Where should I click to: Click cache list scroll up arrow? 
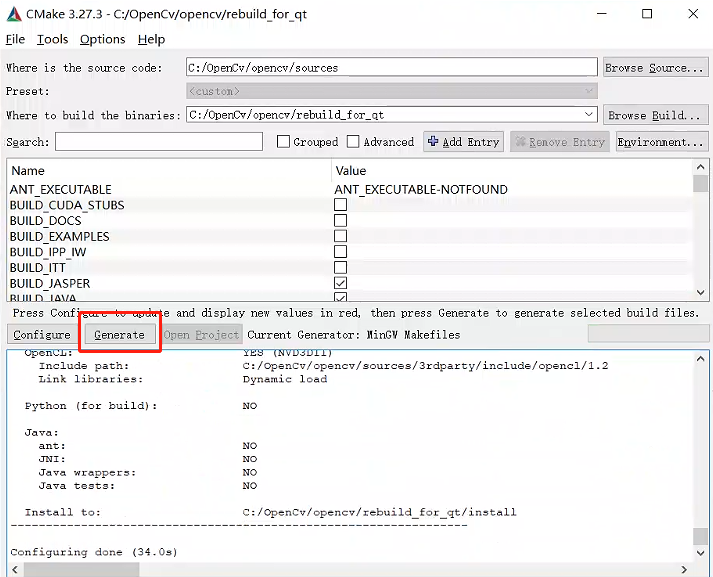coord(700,167)
